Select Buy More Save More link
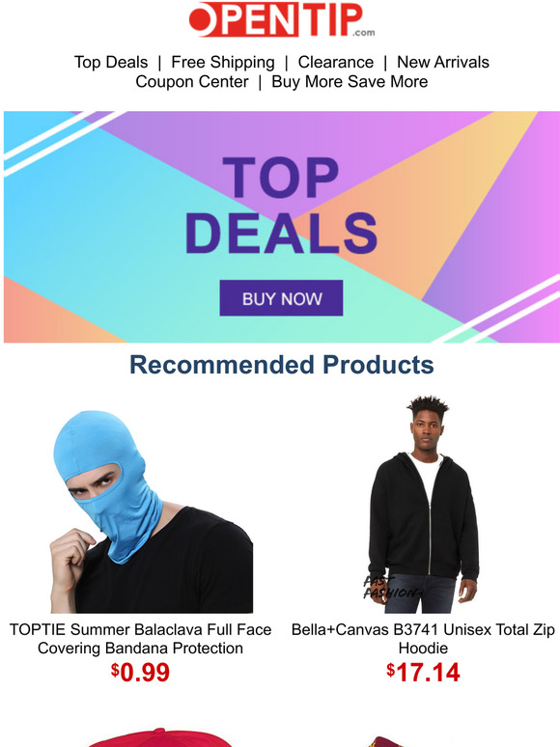Viewport: 560px width, 747px height. (350, 81)
